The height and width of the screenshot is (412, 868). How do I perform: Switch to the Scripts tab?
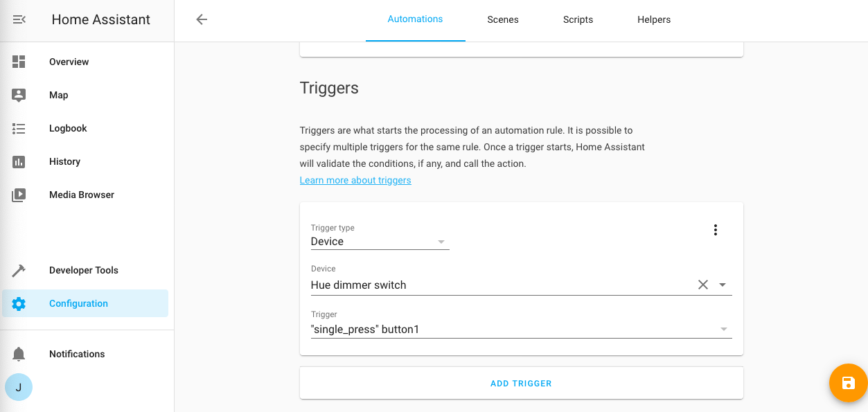[x=578, y=19]
